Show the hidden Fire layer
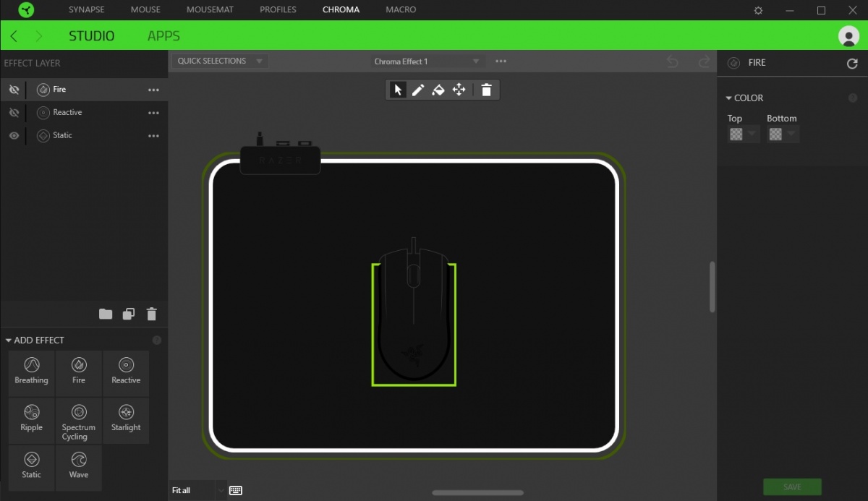868x501 pixels. [14, 90]
